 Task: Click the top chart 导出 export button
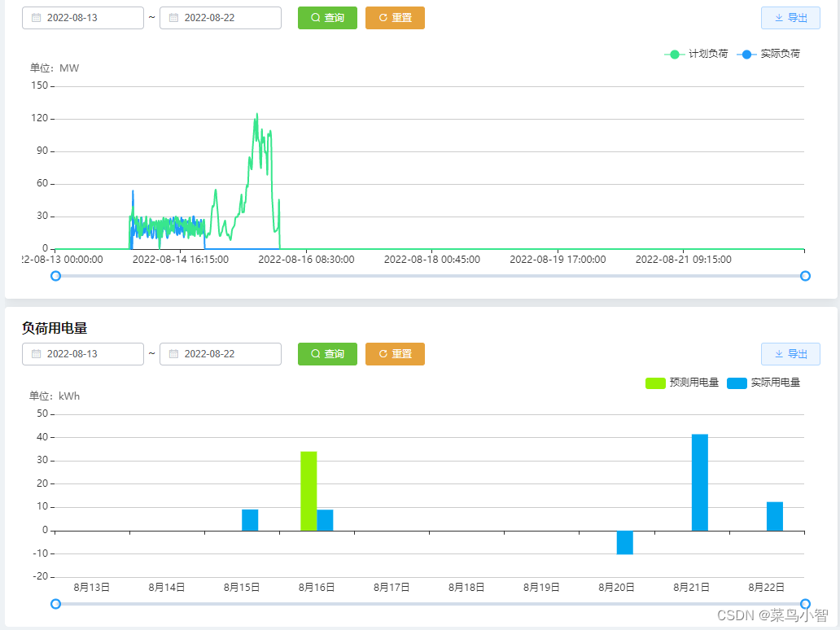[790, 18]
